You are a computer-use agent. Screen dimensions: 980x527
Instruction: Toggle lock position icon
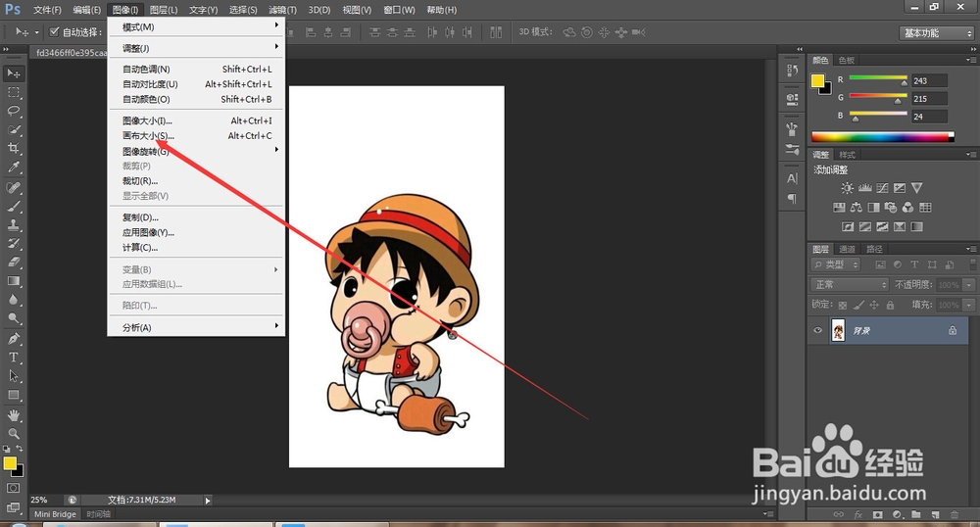coord(874,305)
